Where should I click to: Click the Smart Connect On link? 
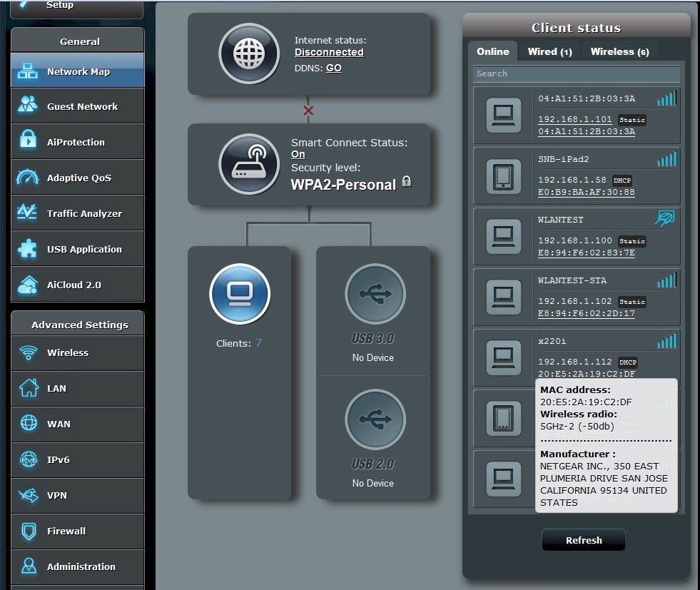298,154
